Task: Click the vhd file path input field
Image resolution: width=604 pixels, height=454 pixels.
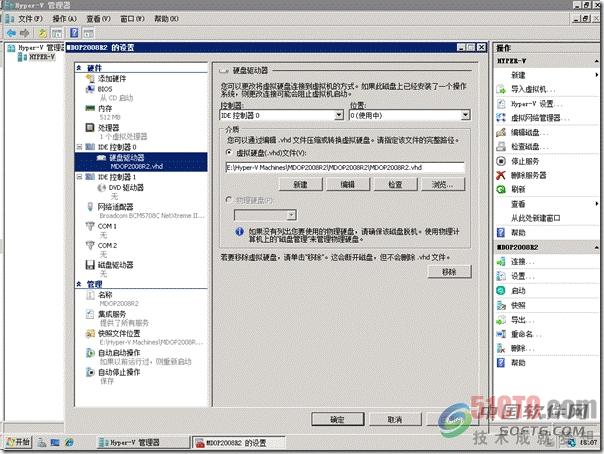Action: pyautogui.click(x=345, y=167)
